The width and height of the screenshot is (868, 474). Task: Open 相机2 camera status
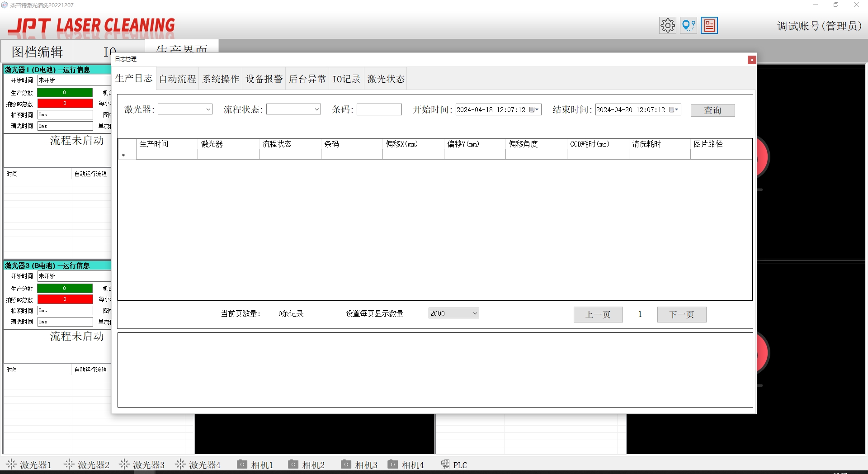click(307, 465)
